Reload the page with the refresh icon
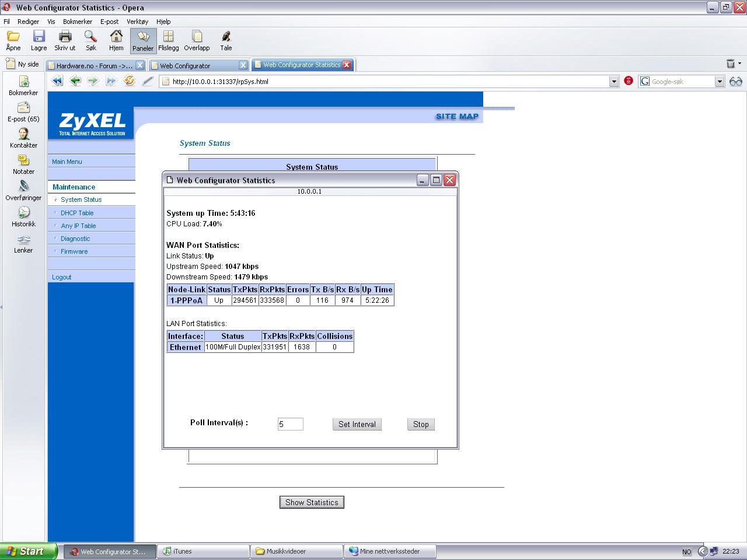The image size is (747, 560). pos(129,81)
